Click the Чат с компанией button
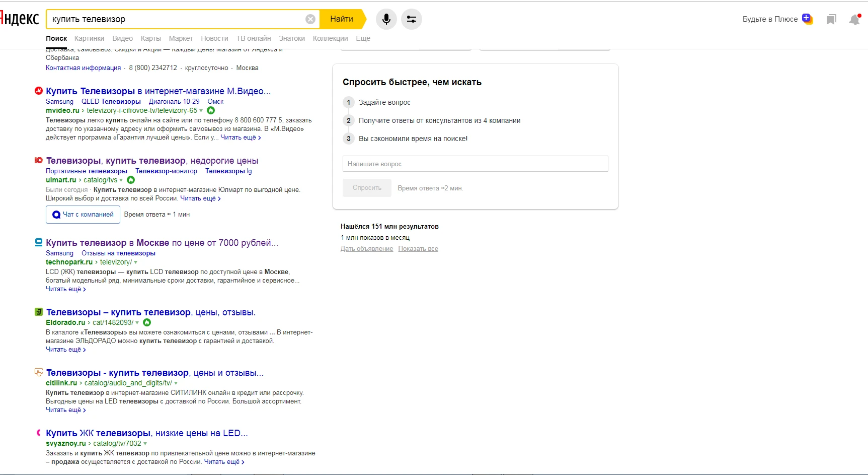The height and width of the screenshot is (475, 868). coord(83,215)
